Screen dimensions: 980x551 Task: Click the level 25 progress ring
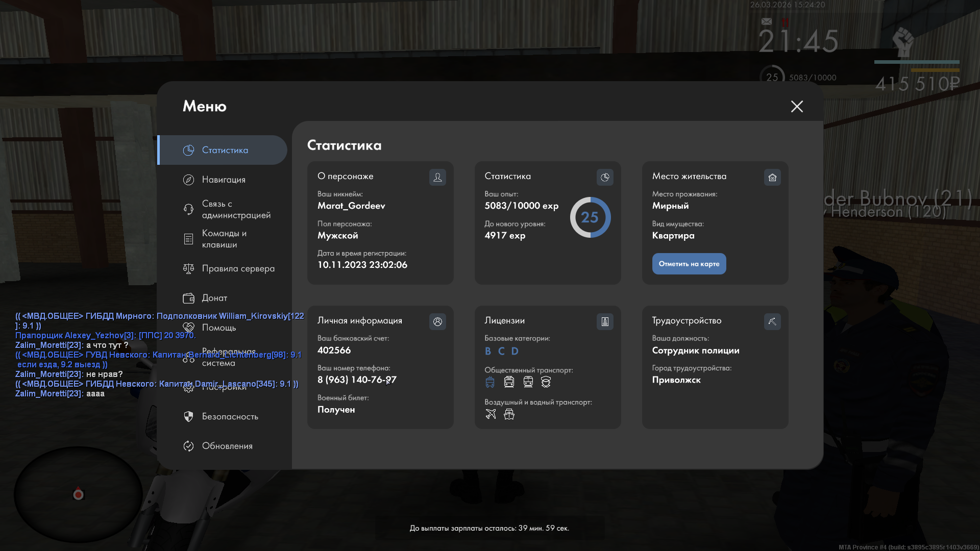coord(590,217)
